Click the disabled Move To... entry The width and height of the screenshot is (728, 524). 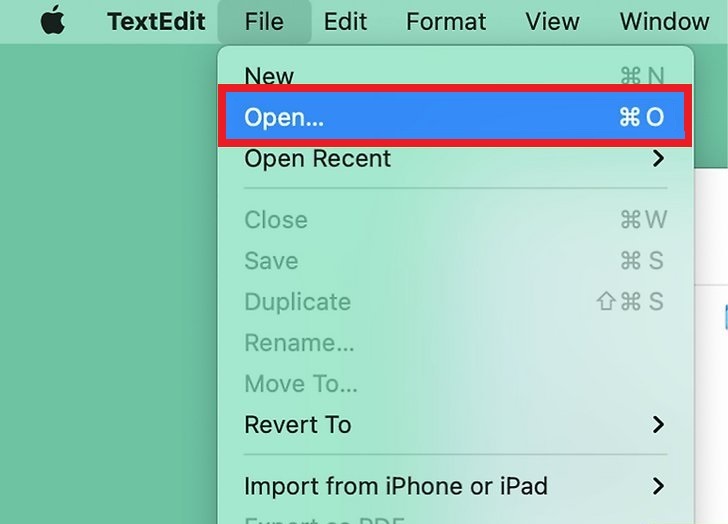point(301,383)
